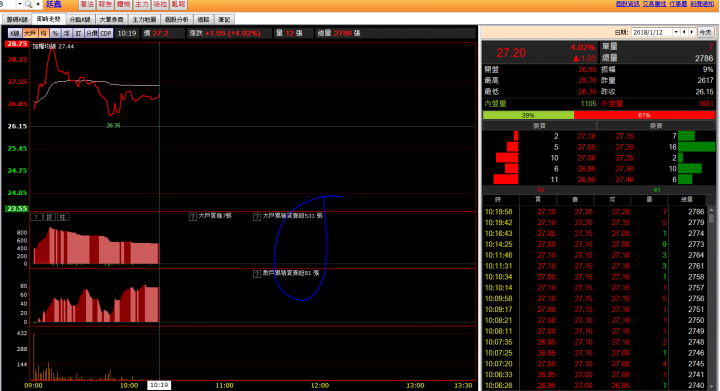The image size is (720, 391).
Task: Open the stock code dropdown arrow
Action: click(x=20, y=4)
